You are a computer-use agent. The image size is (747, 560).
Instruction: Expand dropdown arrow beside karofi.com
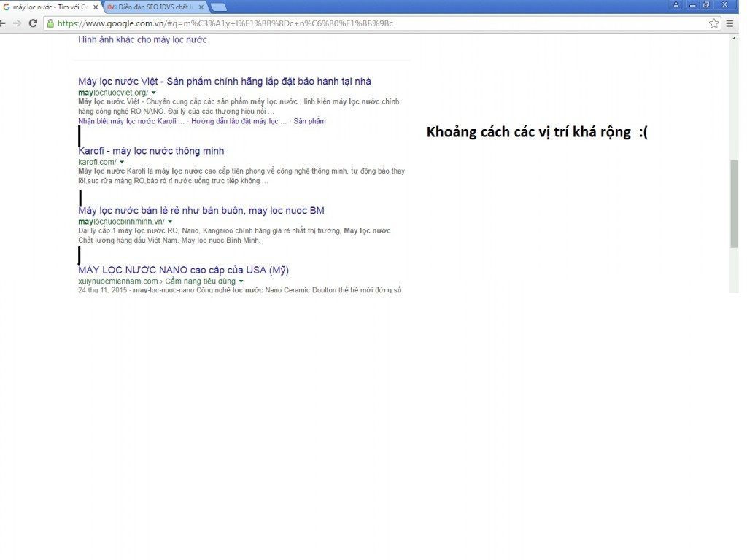coord(122,163)
